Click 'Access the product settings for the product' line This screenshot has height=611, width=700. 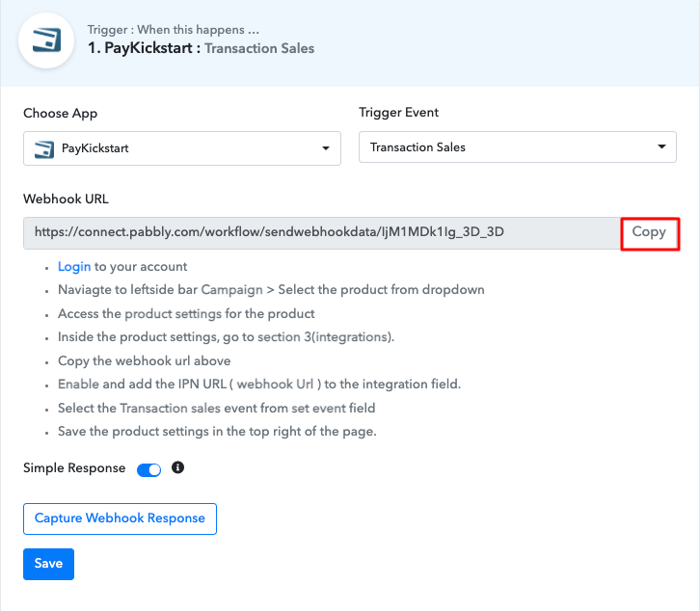click(186, 314)
